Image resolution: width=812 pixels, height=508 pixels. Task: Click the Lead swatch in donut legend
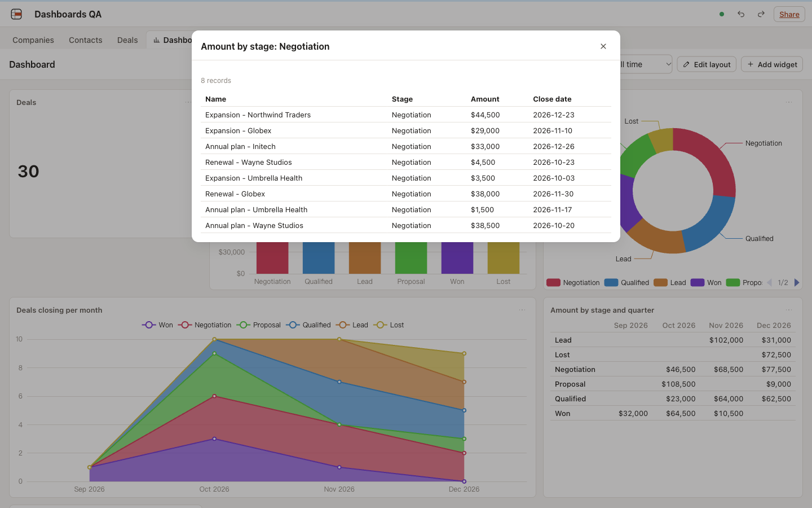click(660, 283)
